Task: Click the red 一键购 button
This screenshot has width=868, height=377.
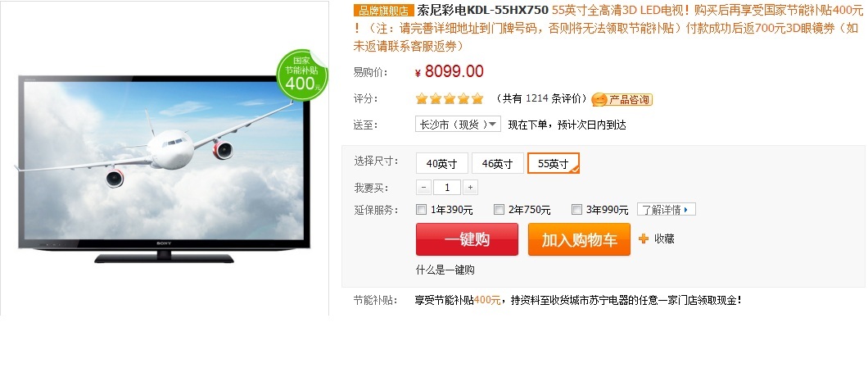Action: 468,239
